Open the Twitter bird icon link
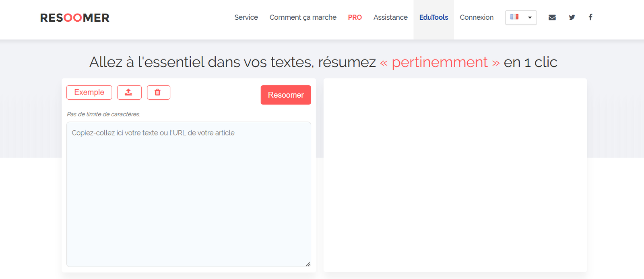 [572, 17]
